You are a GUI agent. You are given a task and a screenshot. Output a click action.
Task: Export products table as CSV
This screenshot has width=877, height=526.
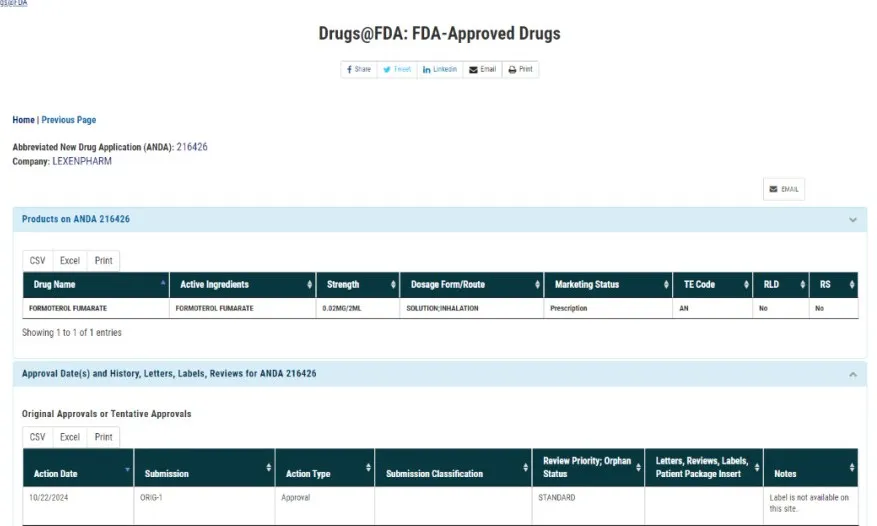coord(37,261)
